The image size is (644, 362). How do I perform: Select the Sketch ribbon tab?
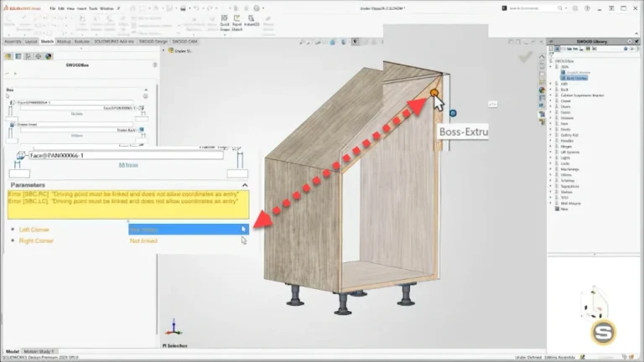pos(47,41)
